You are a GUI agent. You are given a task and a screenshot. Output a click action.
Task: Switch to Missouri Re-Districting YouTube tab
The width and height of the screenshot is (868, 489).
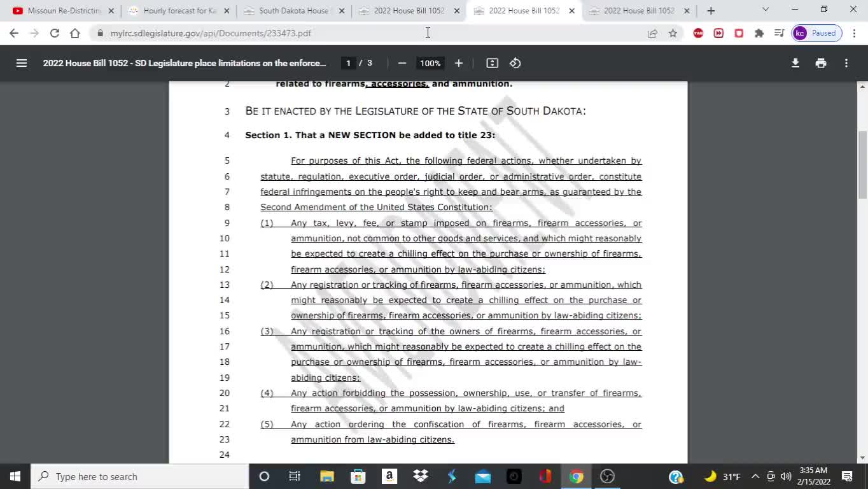pos(62,11)
